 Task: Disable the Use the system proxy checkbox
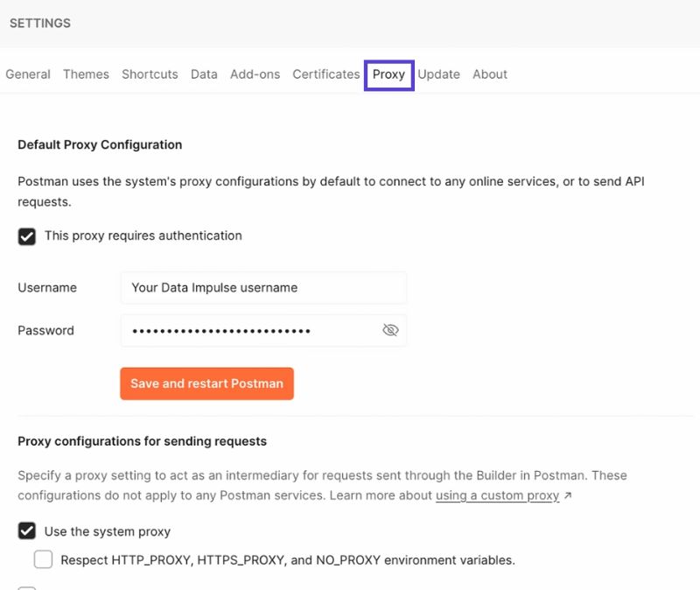pyautogui.click(x=27, y=531)
